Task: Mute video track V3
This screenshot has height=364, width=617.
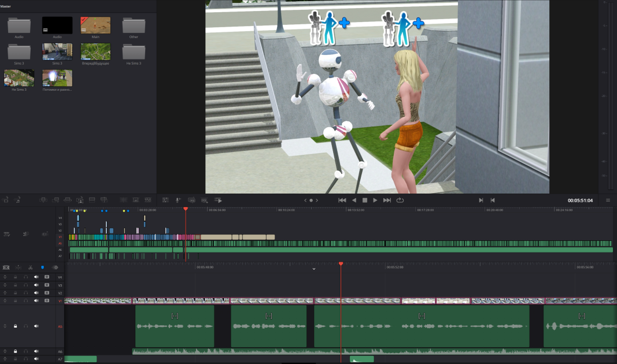Action: click(x=36, y=285)
